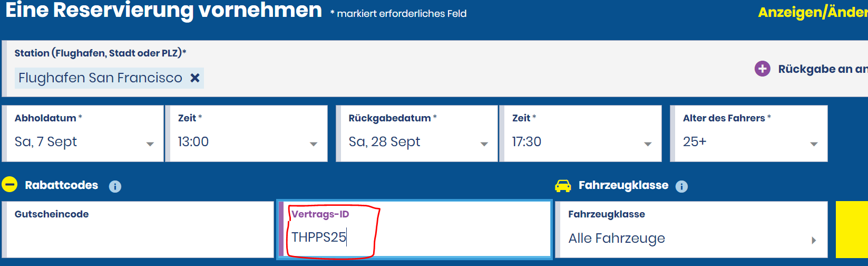Image resolution: width=868 pixels, height=266 pixels.
Task: Show info about Rabattcodes
Action: coord(115,186)
